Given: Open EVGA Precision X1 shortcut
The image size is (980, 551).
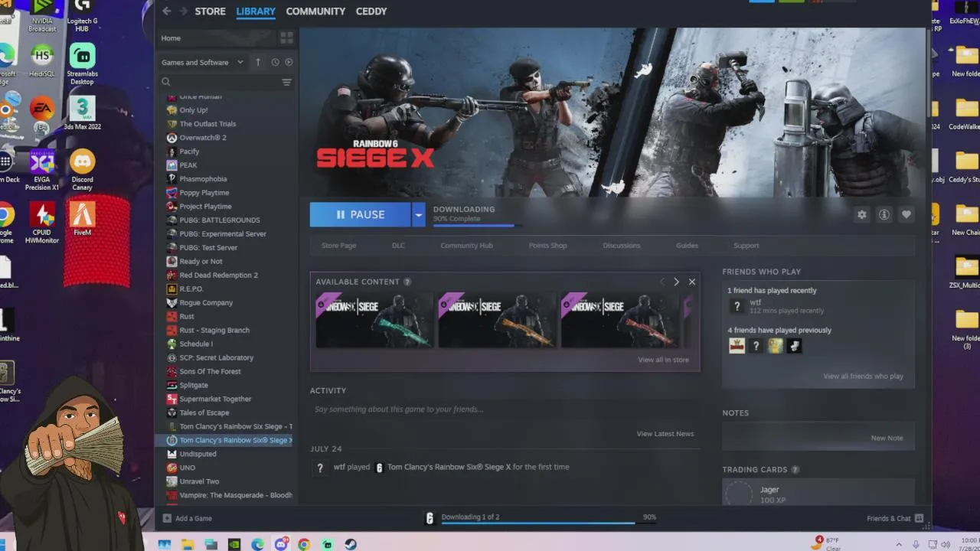Looking at the screenshot, I should click(x=42, y=170).
